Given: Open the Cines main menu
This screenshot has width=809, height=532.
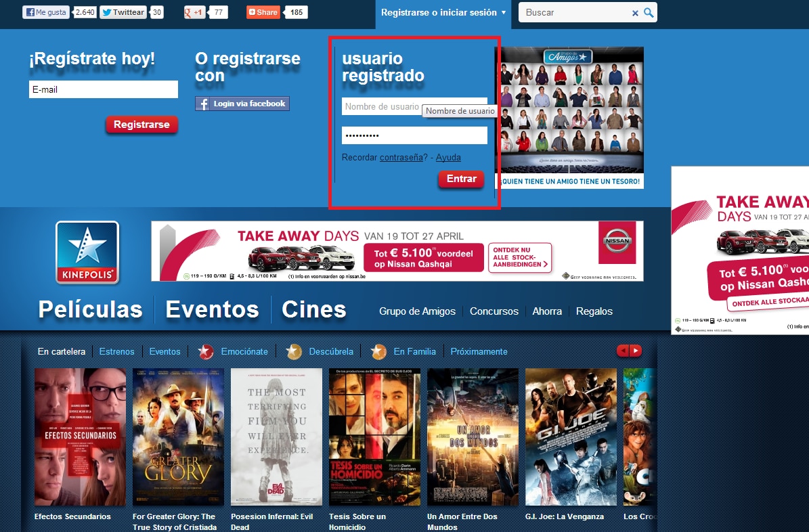Looking at the screenshot, I should tap(313, 309).
